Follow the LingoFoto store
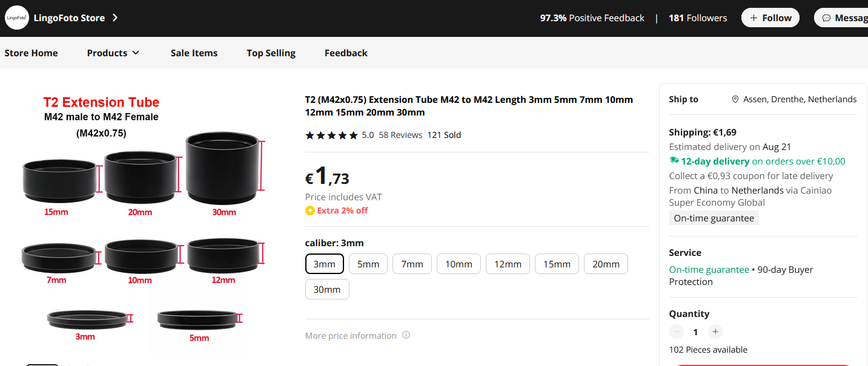This screenshot has height=366, width=868. click(770, 18)
